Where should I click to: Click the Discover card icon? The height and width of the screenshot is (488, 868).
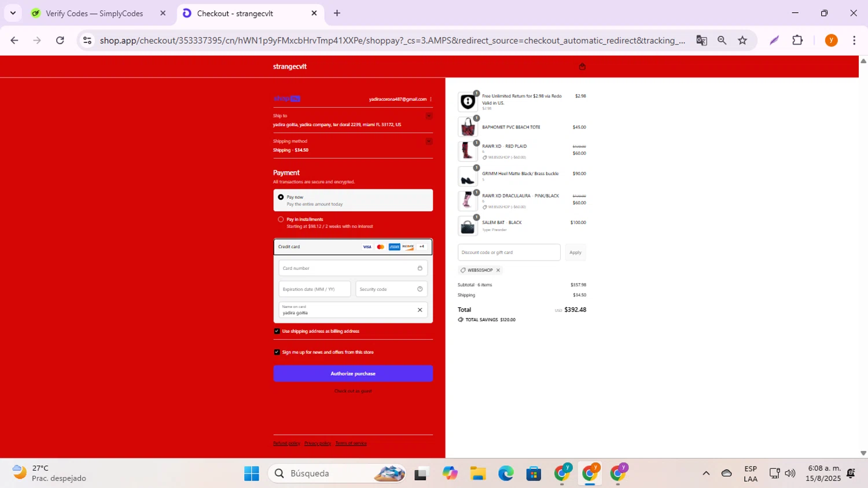(408, 247)
